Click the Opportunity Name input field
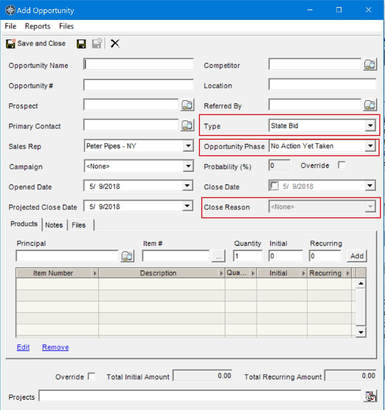 (x=139, y=64)
